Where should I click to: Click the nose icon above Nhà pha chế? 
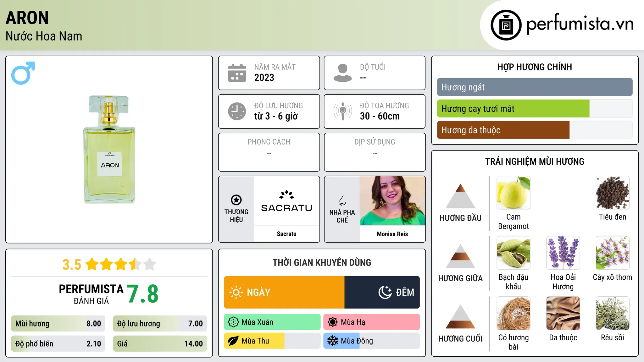(342, 200)
